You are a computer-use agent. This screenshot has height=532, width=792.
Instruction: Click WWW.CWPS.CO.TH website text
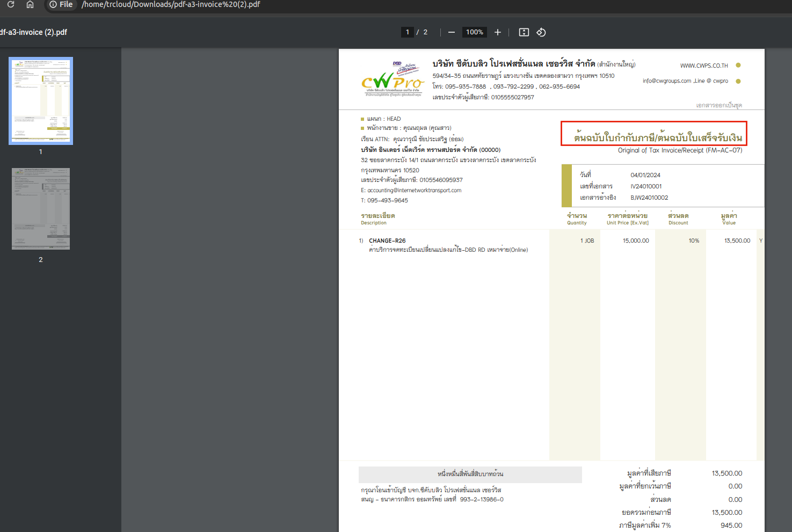tap(704, 65)
